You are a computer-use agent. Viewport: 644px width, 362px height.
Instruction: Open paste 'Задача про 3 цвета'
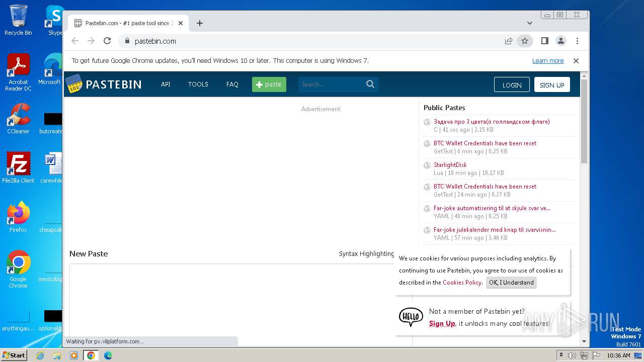coord(492,122)
